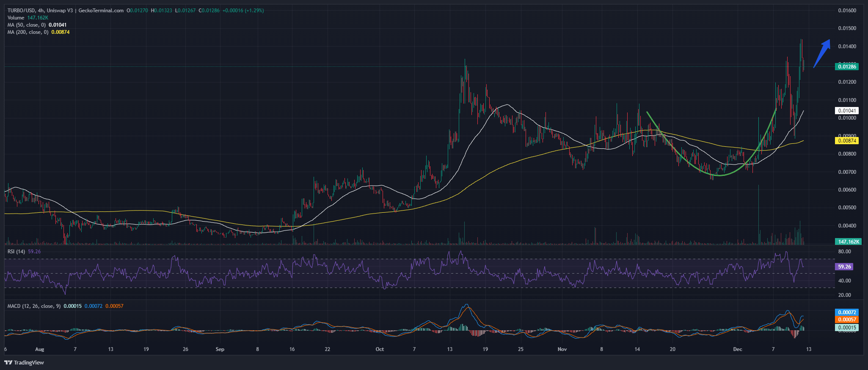
Task: Click the 0.01100 price axis label
Action: (847, 100)
